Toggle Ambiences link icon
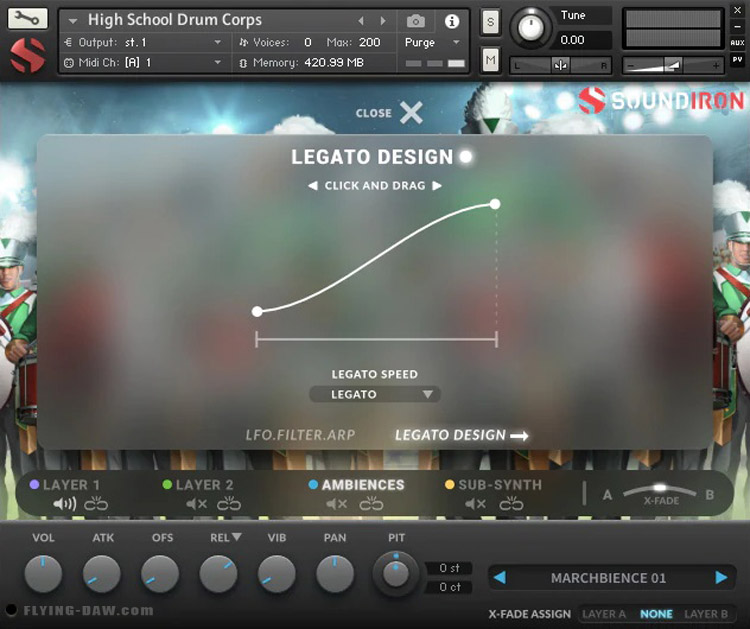The width and height of the screenshot is (750, 629). click(372, 504)
